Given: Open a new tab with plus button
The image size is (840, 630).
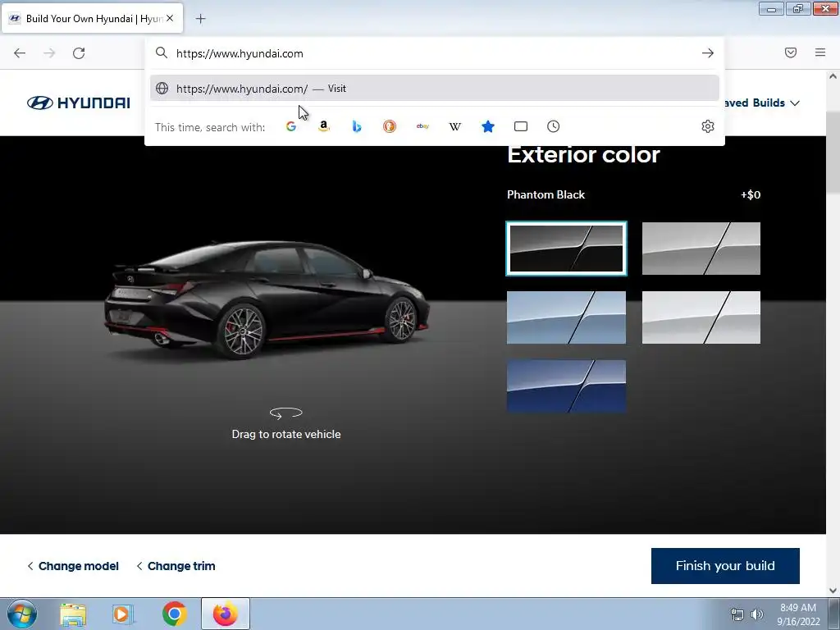Looking at the screenshot, I should (x=200, y=19).
